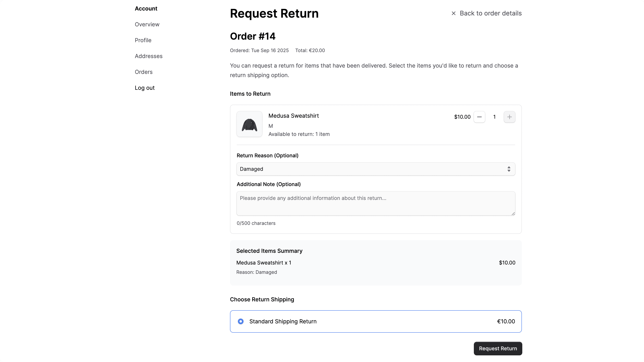This screenshot has width=644, height=362.
Task: Click the stepper chevrons on the Damaged select
Action: tap(509, 169)
